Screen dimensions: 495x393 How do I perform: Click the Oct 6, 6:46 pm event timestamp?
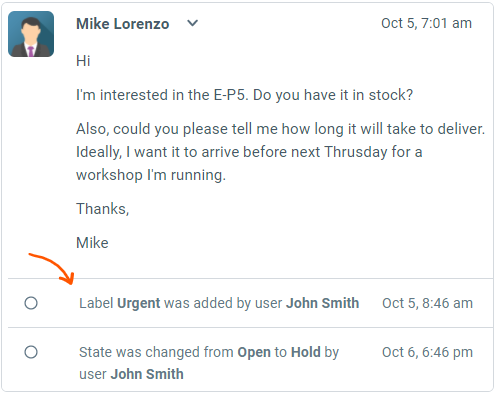(427, 352)
